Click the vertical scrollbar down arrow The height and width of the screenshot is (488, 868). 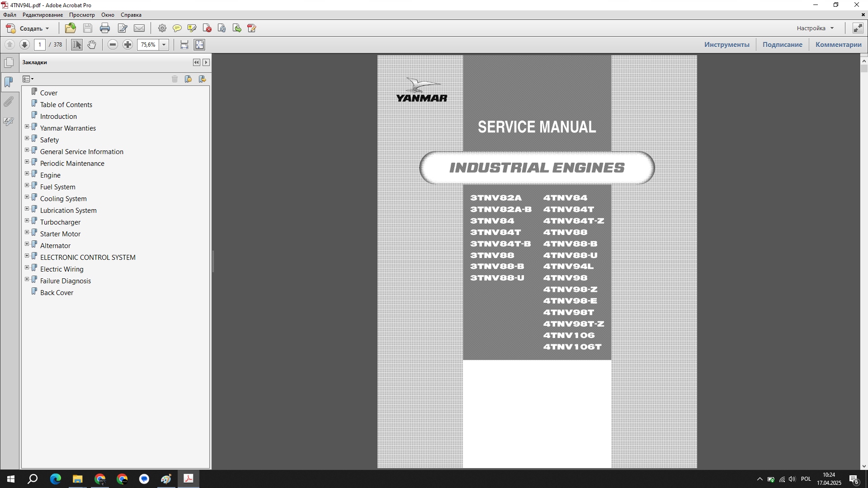[863, 466]
